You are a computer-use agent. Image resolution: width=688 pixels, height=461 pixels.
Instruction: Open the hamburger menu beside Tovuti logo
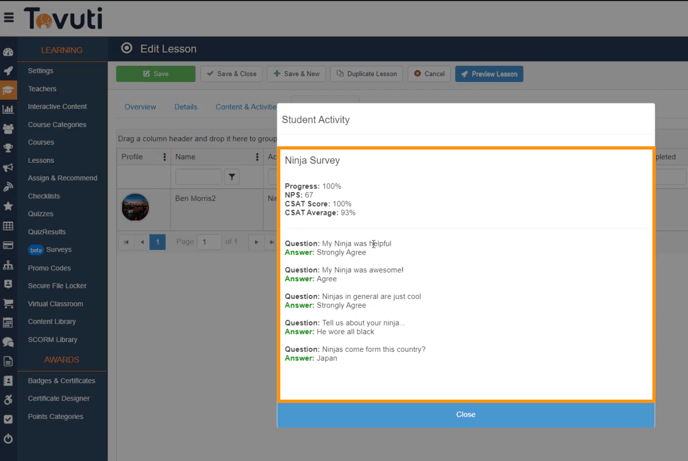point(9,18)
